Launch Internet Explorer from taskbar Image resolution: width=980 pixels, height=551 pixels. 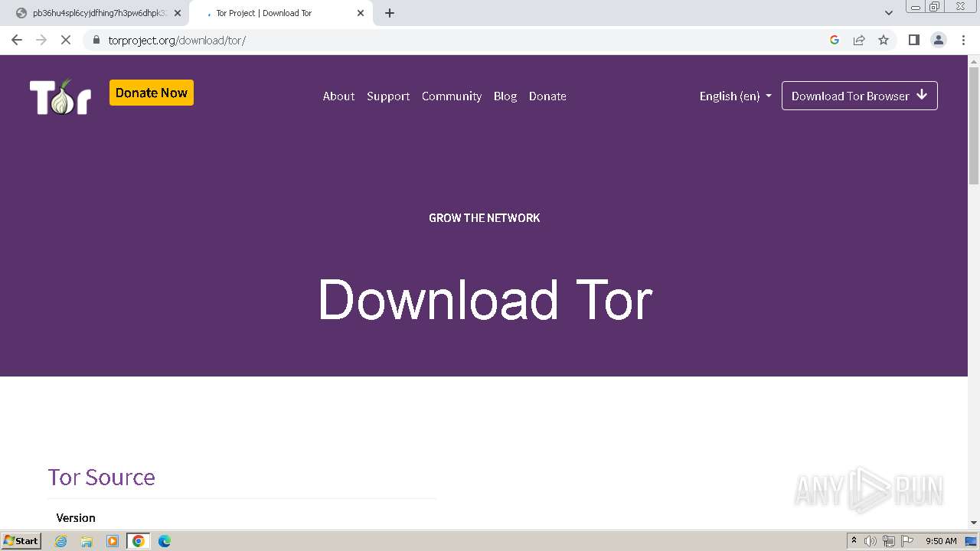click(61, 541)
